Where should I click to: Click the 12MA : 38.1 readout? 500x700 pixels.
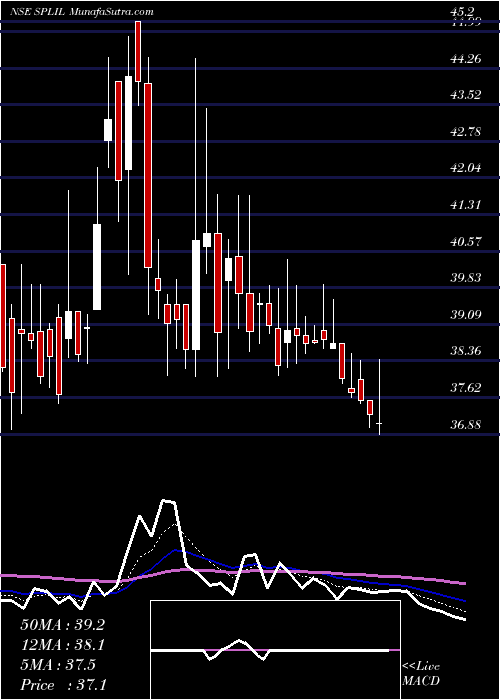62,645
